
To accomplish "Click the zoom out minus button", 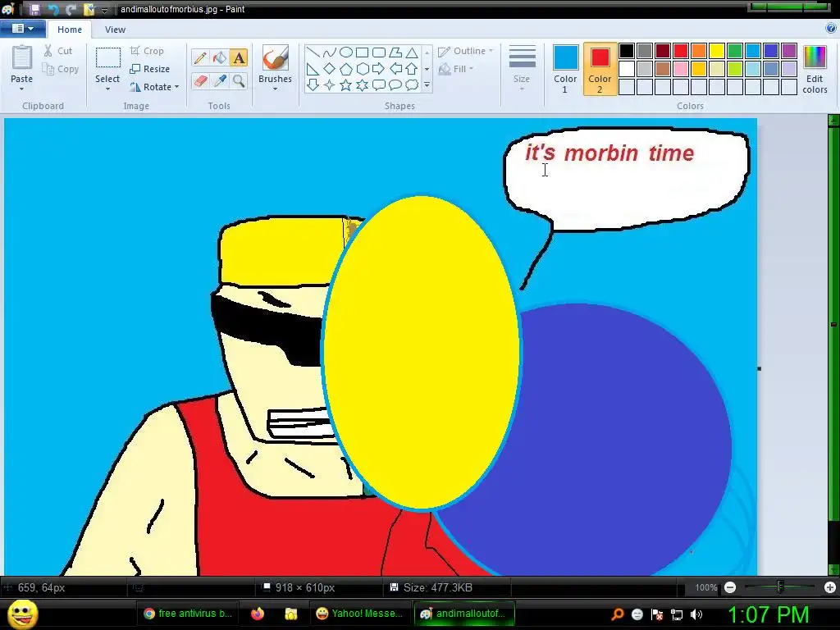I will (x=729, y=587).
